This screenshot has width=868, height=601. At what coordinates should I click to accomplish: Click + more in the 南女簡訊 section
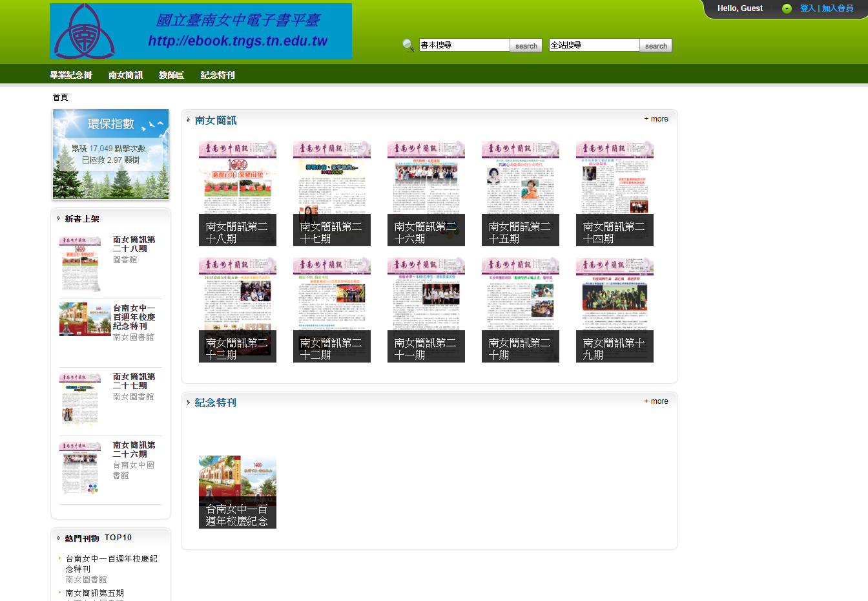pos(656,119)
